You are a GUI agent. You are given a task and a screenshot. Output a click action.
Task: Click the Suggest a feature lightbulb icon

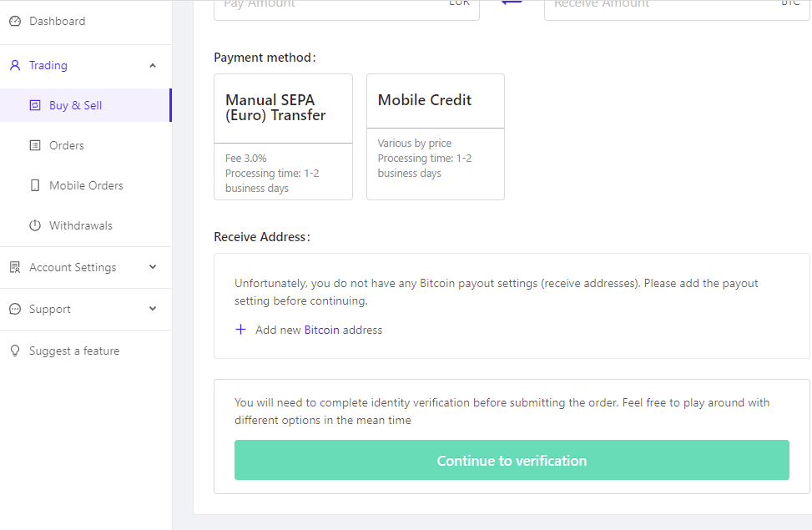(15, 351)
